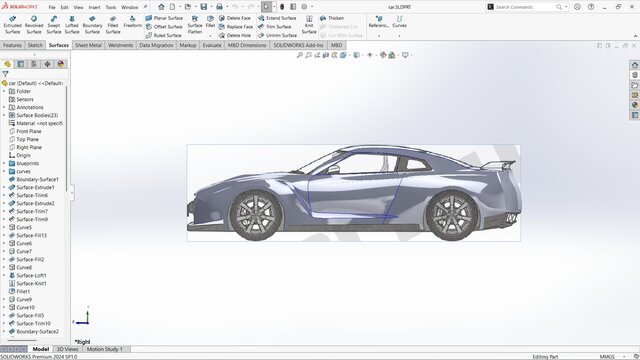The width and height of the screenshot is (640, 360).
Task: Click the Planar Surface command
Action: pos(164,18)
